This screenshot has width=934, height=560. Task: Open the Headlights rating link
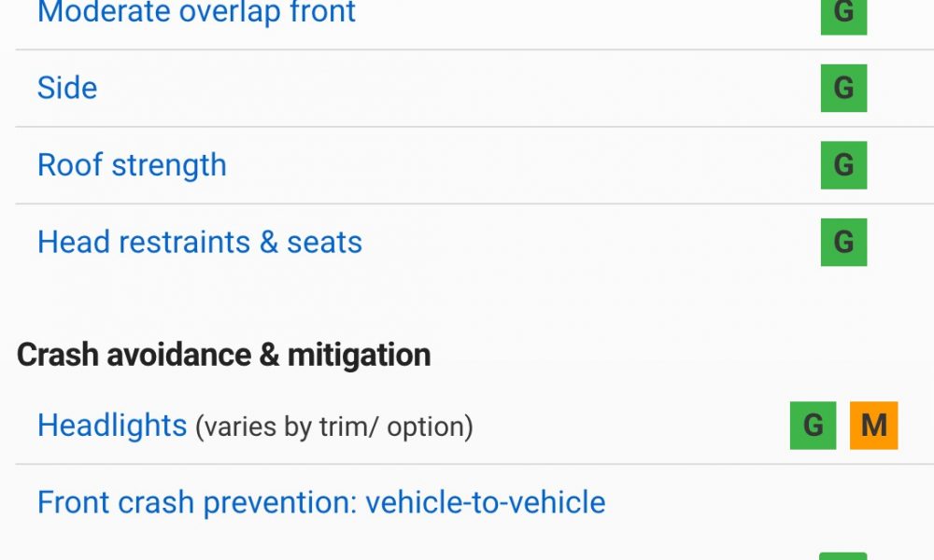112,426
